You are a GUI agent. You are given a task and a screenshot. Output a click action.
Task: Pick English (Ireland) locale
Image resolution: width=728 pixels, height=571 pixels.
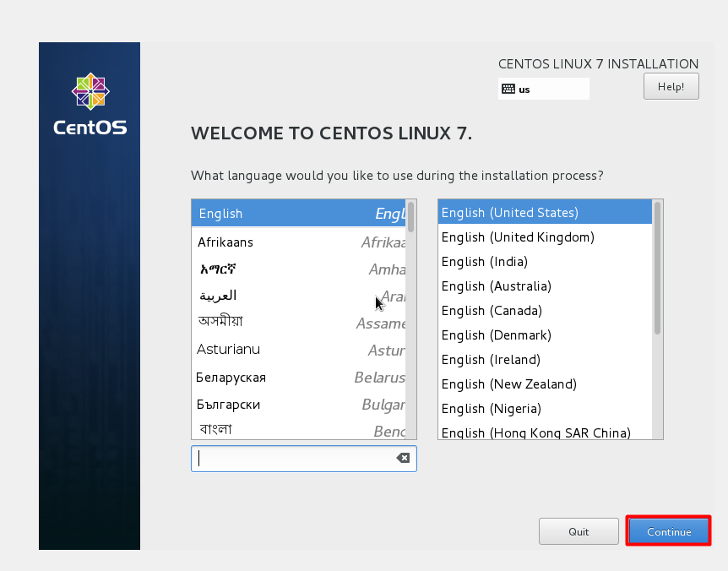(492, 360)
